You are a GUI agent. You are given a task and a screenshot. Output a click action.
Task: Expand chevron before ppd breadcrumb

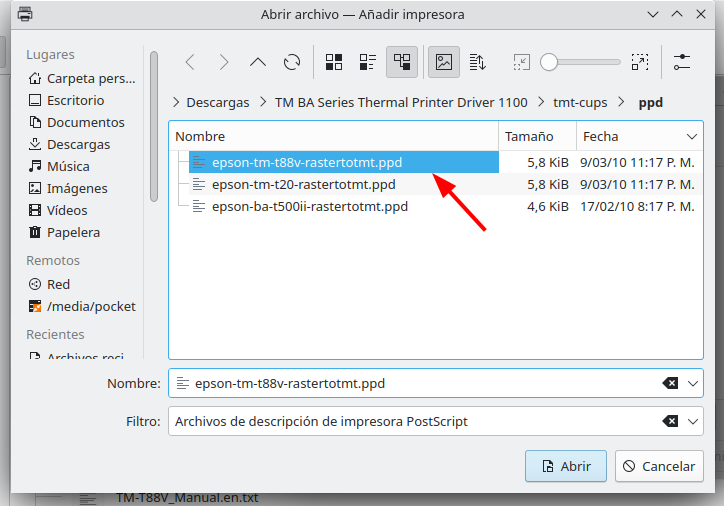point(621,102)
